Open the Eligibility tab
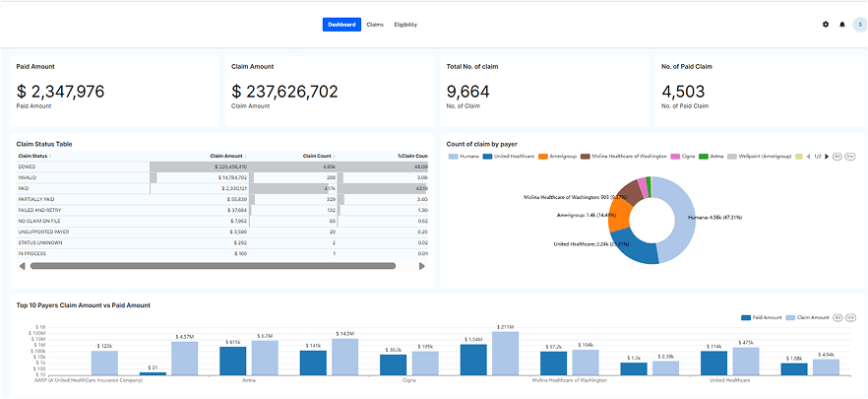Image resolution: width=868 pixels, height=399 pixels. click(x=405, y=25)
